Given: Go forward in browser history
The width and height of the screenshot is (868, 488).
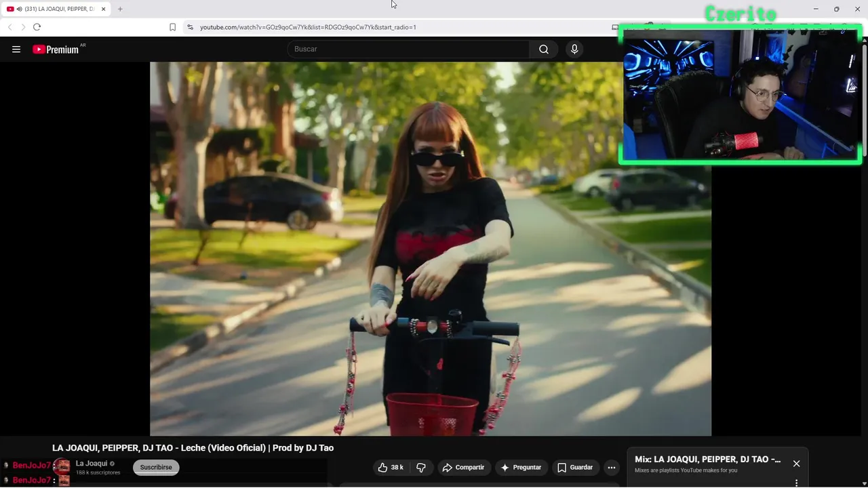Looking at the screenshot, I should point(22,27).
